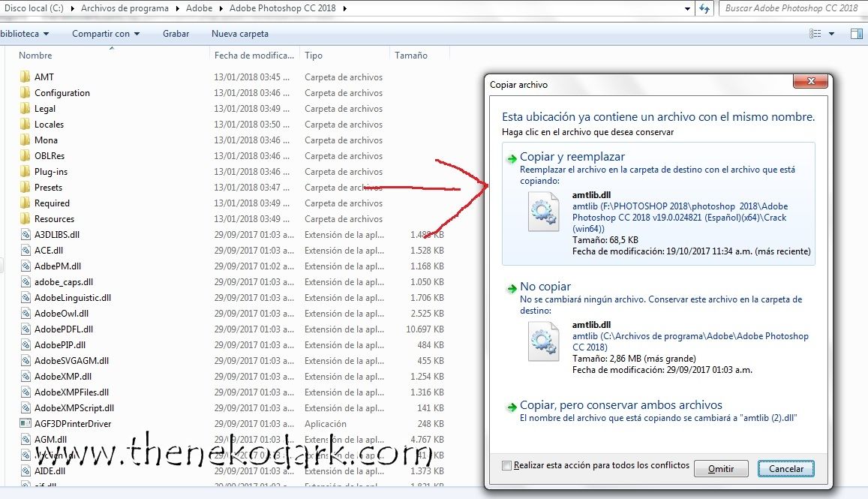Expand the breadcrumb arrow right after 'Adobe'
This screenshot has width=868, height=499.
[221, 8]
